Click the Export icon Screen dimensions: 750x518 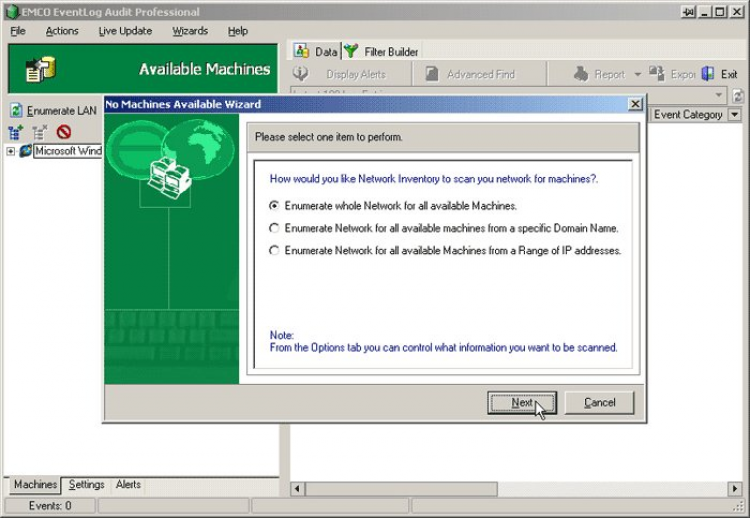coord(657,74)
